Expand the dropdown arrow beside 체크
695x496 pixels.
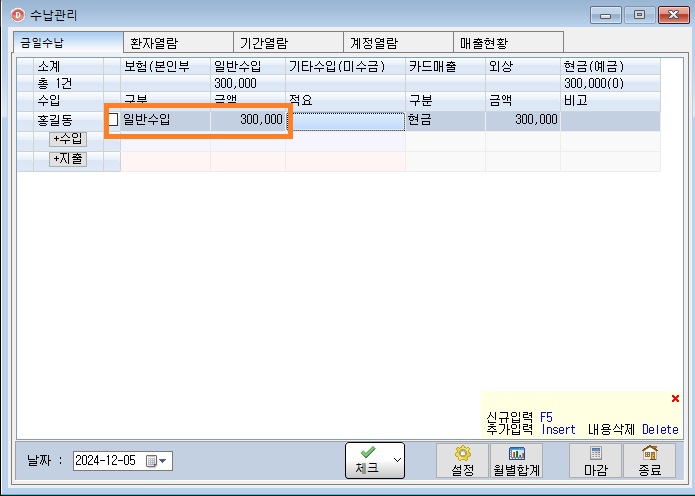point(398,460)
